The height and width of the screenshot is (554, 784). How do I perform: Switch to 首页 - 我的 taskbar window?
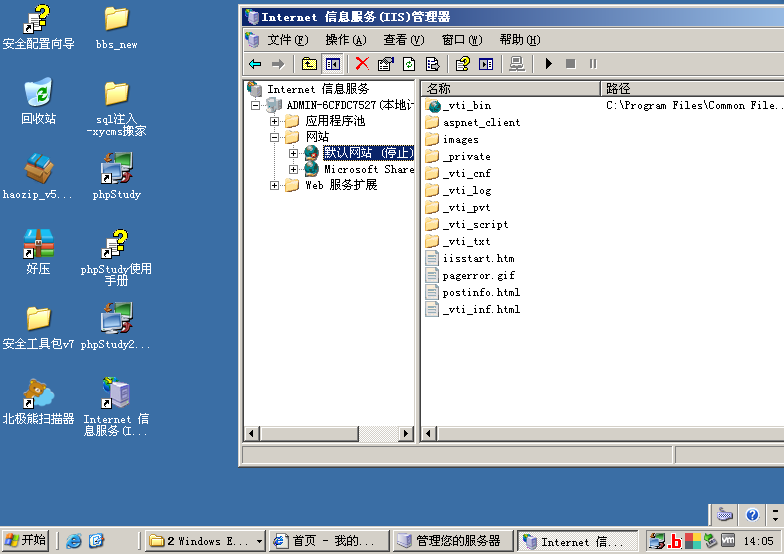pos(329,540)
